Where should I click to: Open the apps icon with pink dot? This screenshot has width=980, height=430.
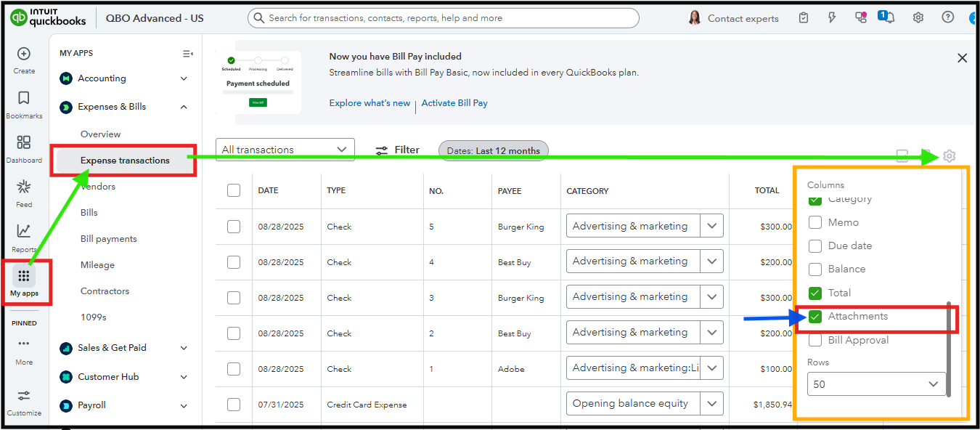pyautogui.click(x=861, y=18)
